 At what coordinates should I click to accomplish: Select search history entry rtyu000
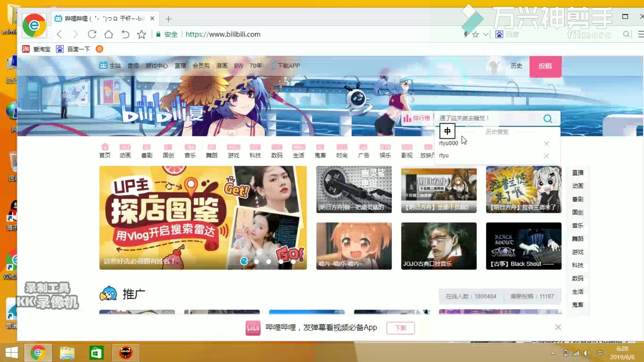(x=448, y=143)
